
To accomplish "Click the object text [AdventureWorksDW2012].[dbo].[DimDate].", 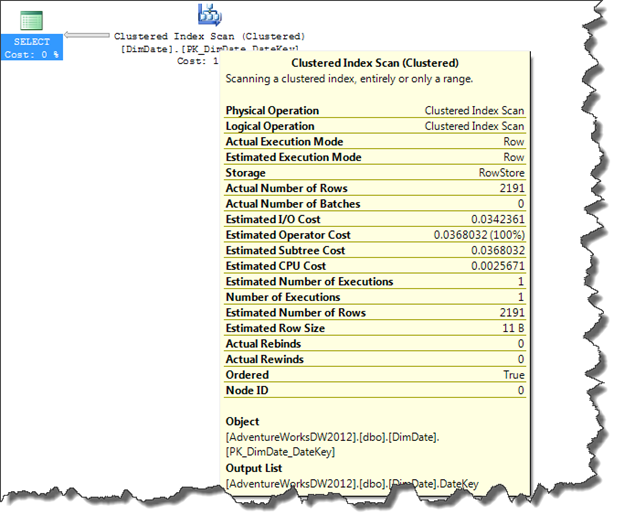I will tap(332, 437).
